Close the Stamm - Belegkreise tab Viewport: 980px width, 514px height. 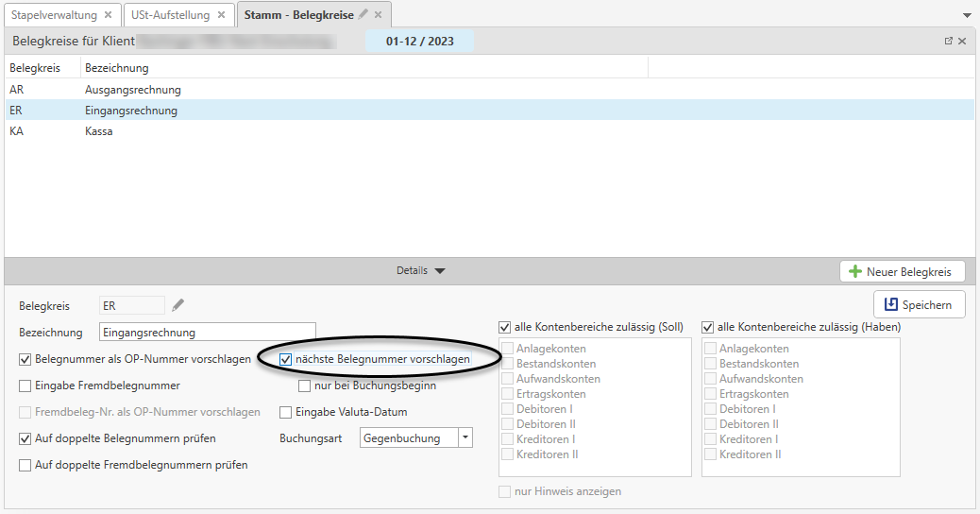tap(379, 15)
